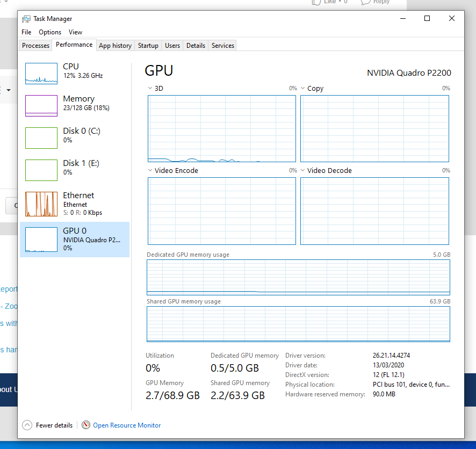The image size is (476, 449).
Task: Open the Options menu
Action: [x=49, y=32]
